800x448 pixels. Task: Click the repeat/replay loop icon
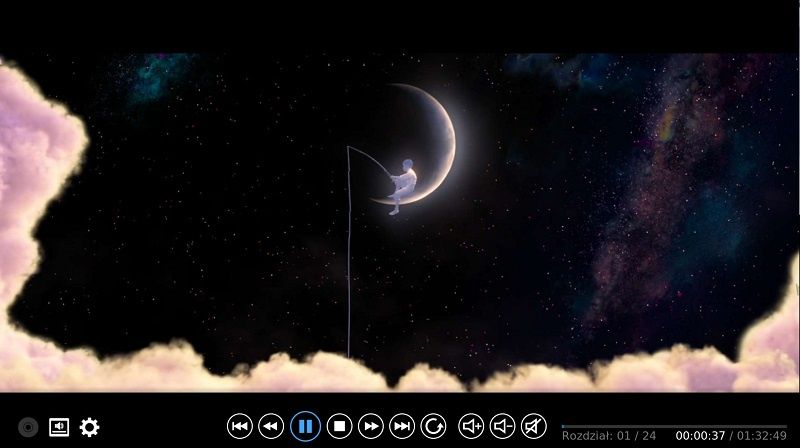click(433, 426)
